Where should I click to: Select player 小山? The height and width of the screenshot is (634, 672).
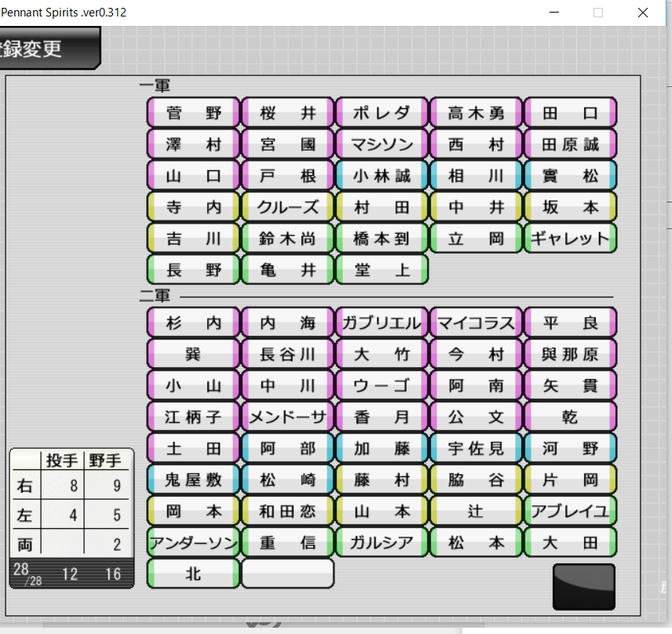[x=193, y=385]
